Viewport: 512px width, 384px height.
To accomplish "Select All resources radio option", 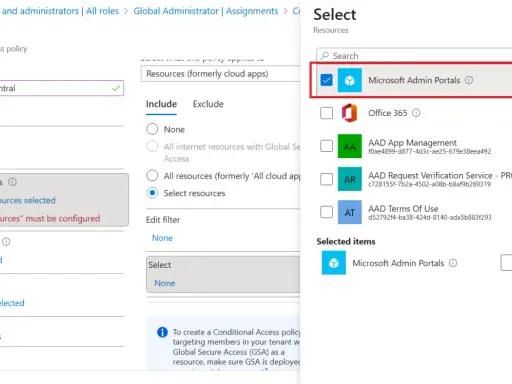I will (152, 175).
